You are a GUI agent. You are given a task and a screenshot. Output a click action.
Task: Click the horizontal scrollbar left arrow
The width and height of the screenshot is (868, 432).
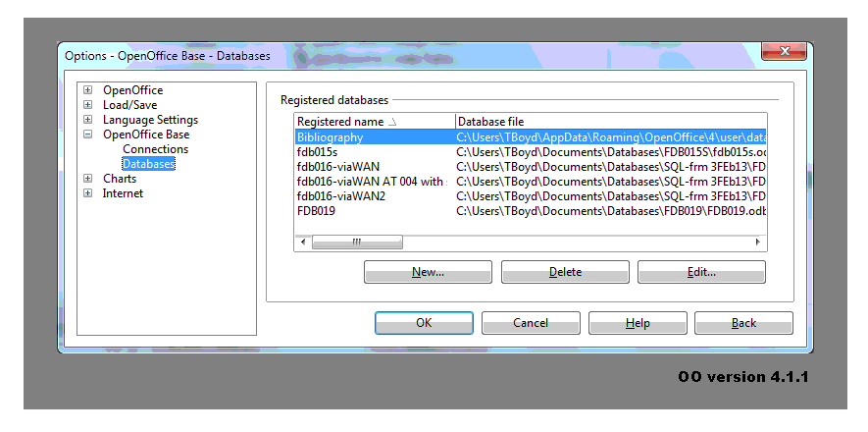(303, 243)
